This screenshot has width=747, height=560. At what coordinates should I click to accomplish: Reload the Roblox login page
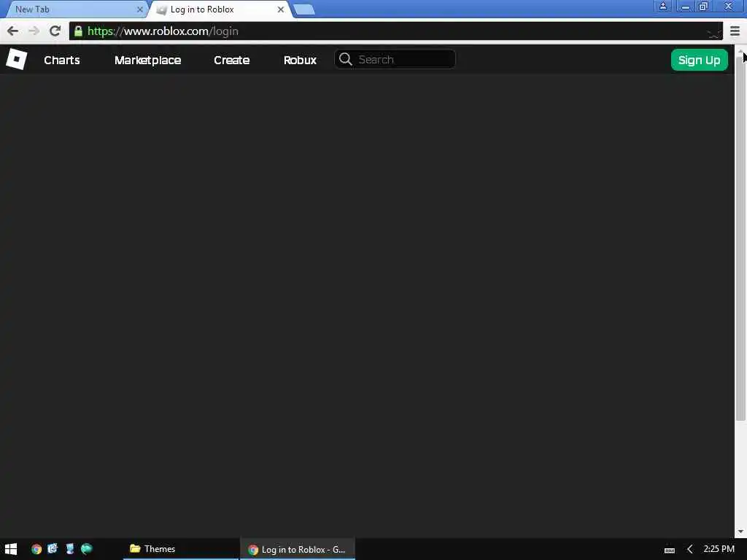tap(55, 31)
